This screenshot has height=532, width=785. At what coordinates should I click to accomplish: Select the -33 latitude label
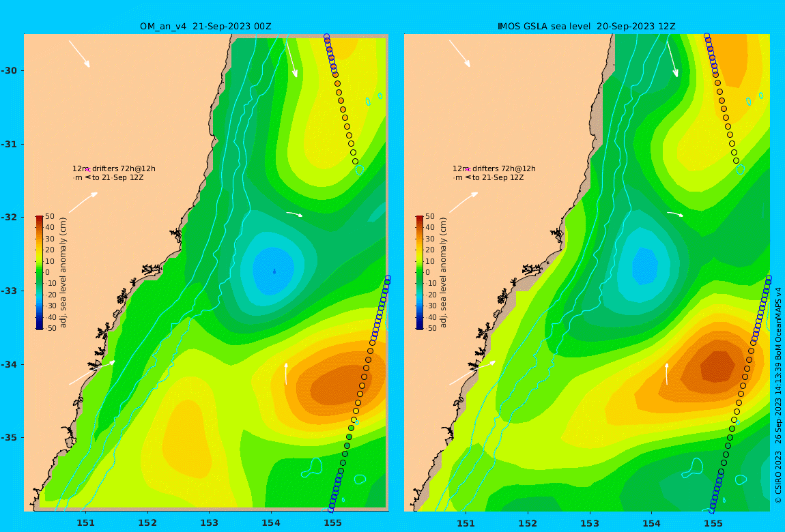pyautogui.click(x=8, y=291)
